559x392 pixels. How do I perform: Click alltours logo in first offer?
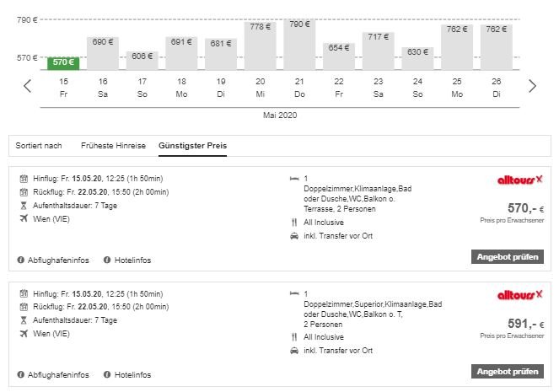(519, 180)
